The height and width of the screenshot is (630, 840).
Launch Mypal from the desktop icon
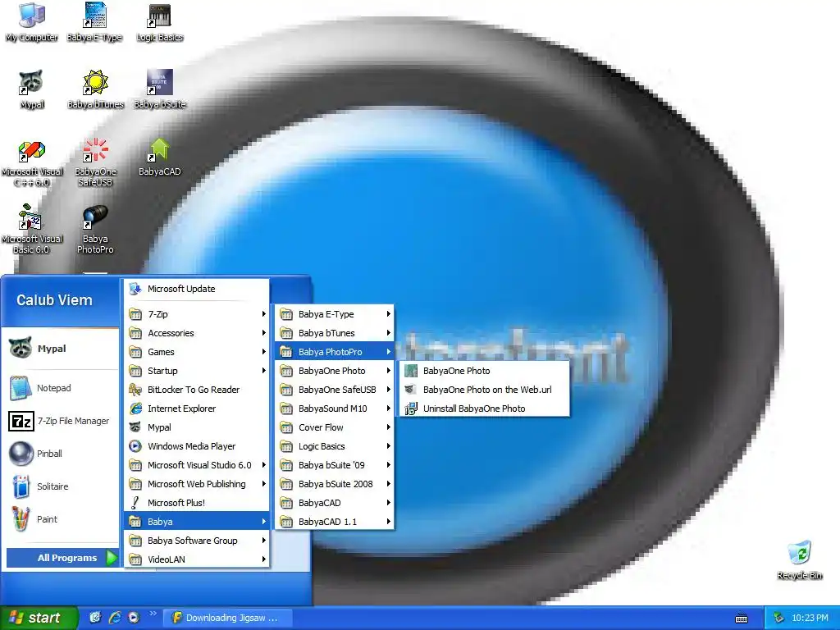[32, 89]
